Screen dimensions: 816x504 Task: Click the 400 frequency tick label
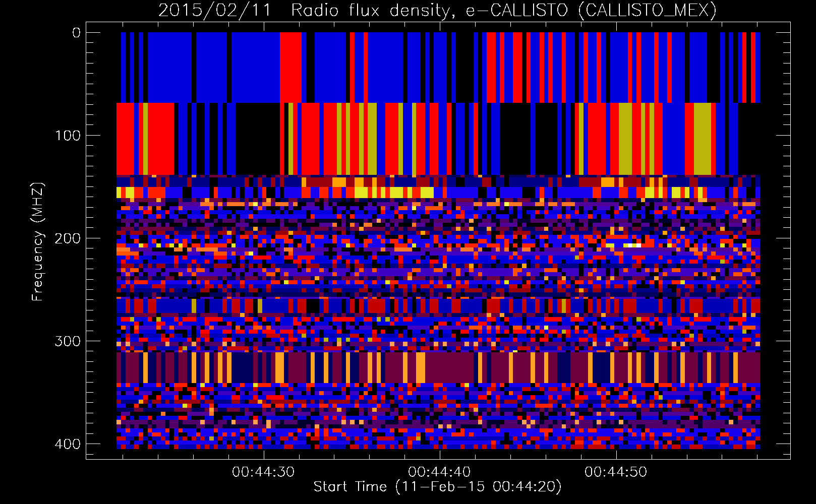pyautogui.click(x=68, y=444)
